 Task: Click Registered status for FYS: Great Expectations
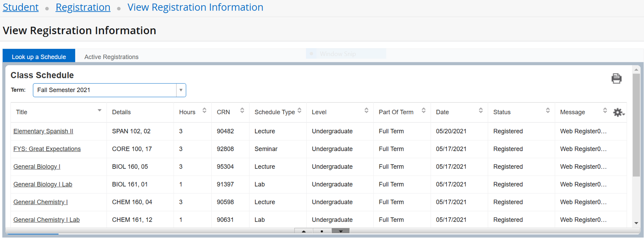pyautogui.click(x=508, y=149)
